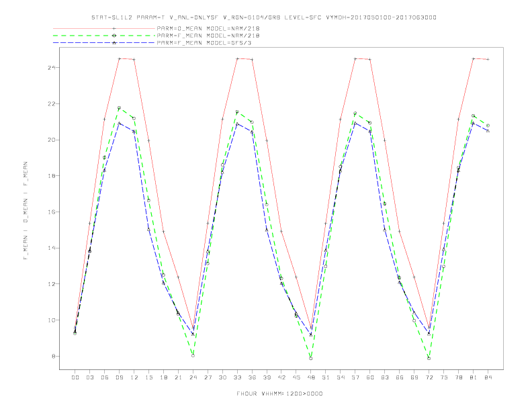This screenshot has height=411, width=532.
Task: Click y-axis tick label 22
Action: [52, 104]
